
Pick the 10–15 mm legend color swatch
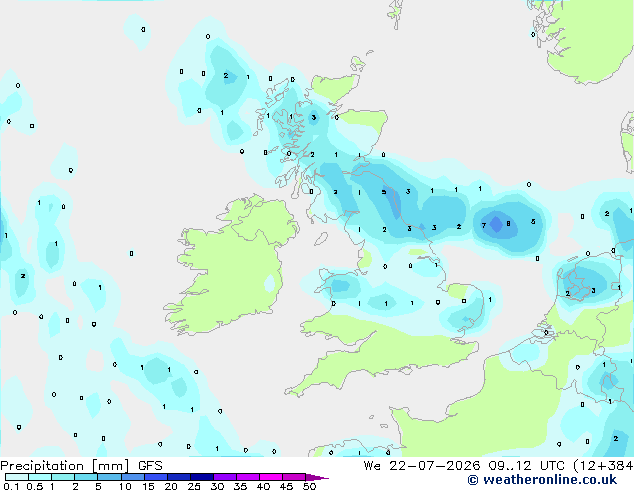[133, 477]
